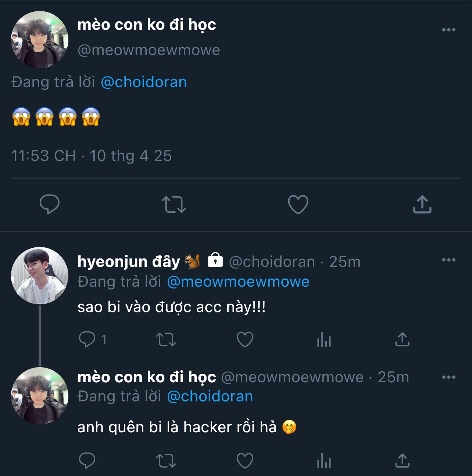Open more options for the main tweet

click(448, 30)
